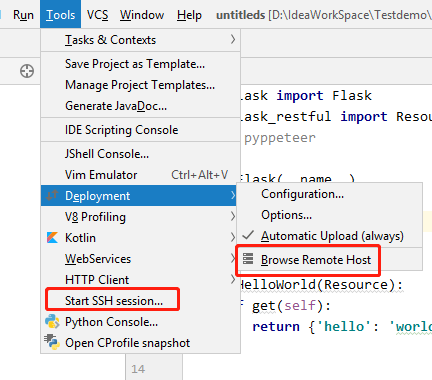
Task: Expand the HTTP Client submenu arrow
Action: point(233,279)
